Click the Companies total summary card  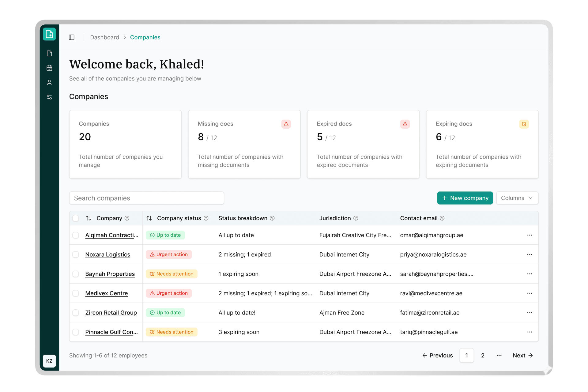point(125,144)
